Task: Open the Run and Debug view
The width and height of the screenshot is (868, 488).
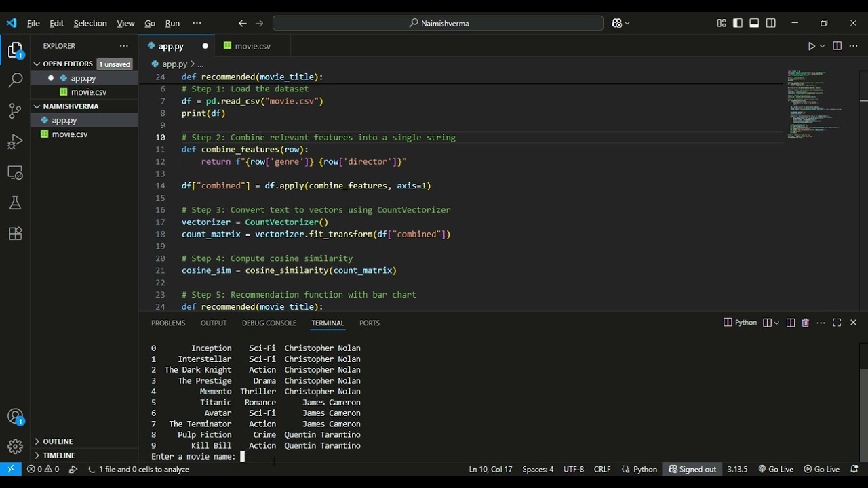Action: pyautogui.click(x=15, y=142)
